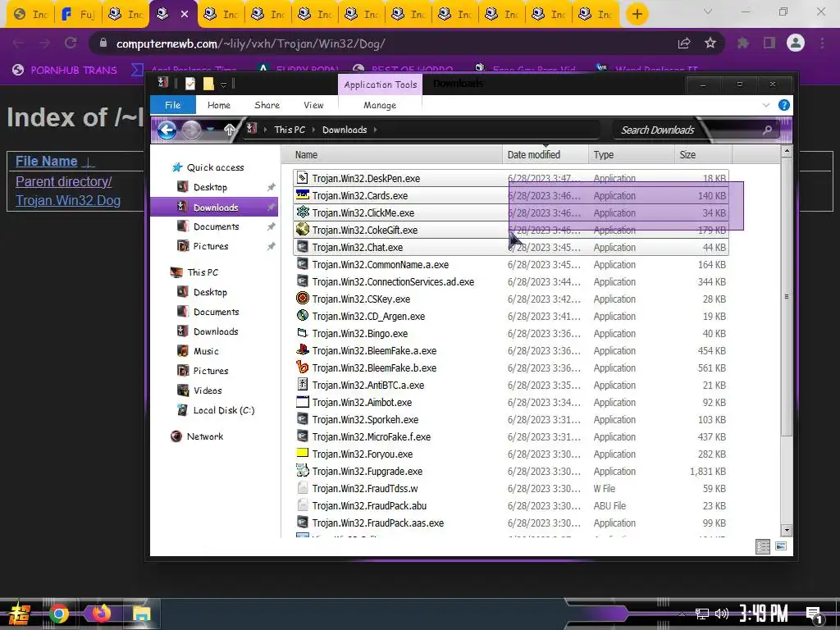The image size is (840, 630).
Task: Open Chrome profile avatar icon
Action: point(796,43)
